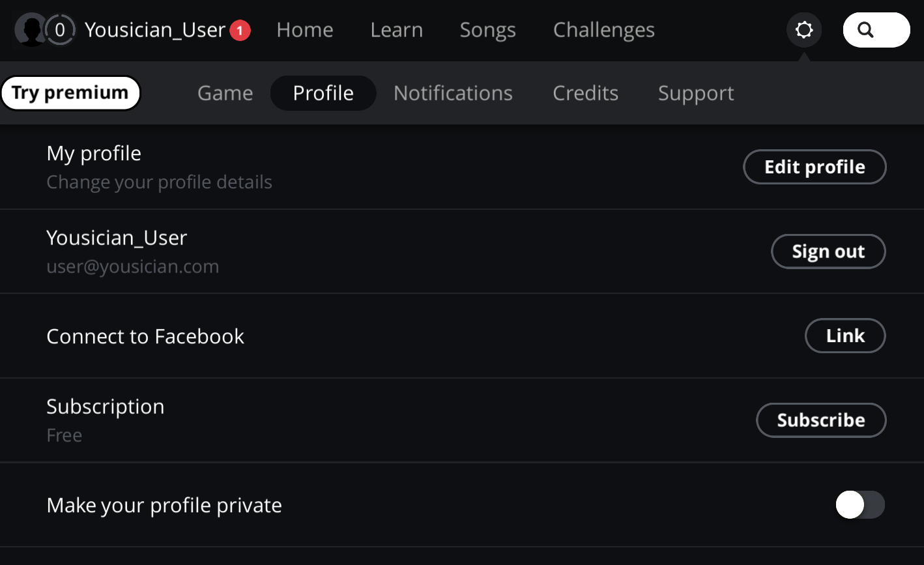Click Link to connect Facebook
Image resolution: width=924 pixels, height=565 pixels.
point(845,336)
